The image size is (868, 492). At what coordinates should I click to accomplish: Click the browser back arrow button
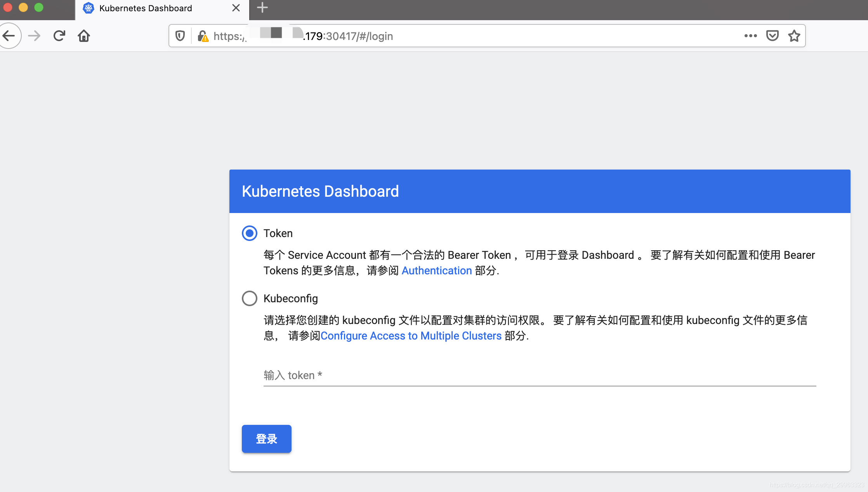click(x=9, y=36)
